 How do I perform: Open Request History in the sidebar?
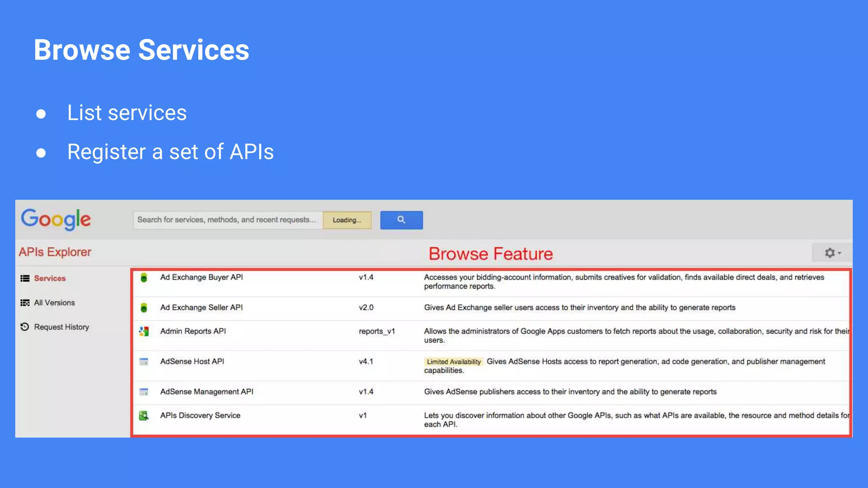click(x=61, y=327)
